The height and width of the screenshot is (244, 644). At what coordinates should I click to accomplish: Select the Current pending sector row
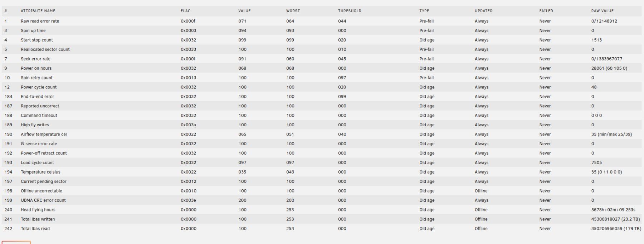pyautogui.click(x=321, y=182)
